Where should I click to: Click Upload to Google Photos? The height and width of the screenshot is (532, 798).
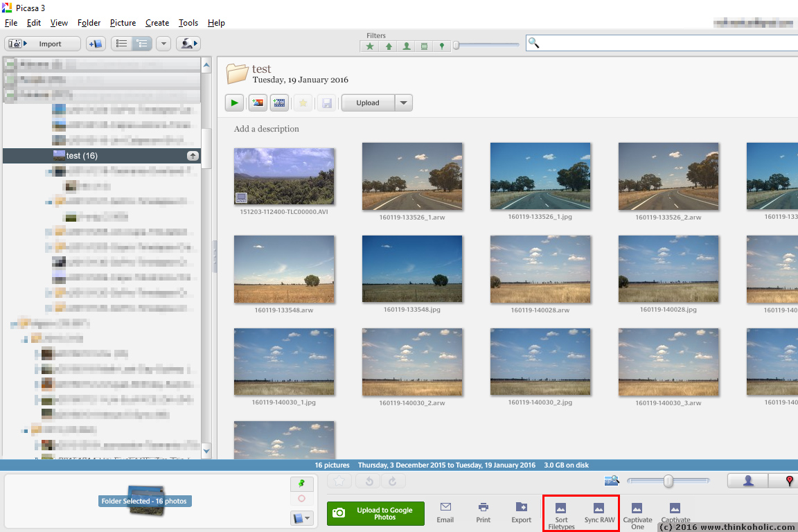(375, 513)
